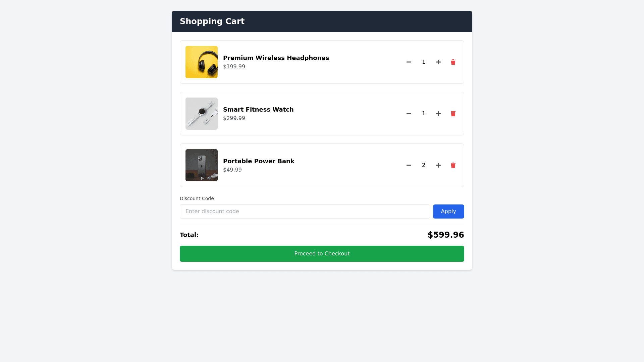
Task: Open the headphones product thumbnail
Action: [x=202, y=62]
